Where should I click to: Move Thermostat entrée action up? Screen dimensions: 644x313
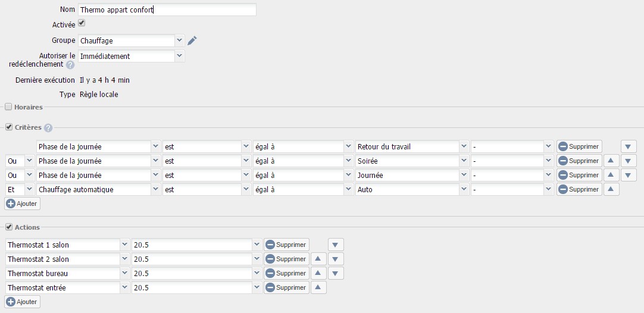tap(318, 287)
